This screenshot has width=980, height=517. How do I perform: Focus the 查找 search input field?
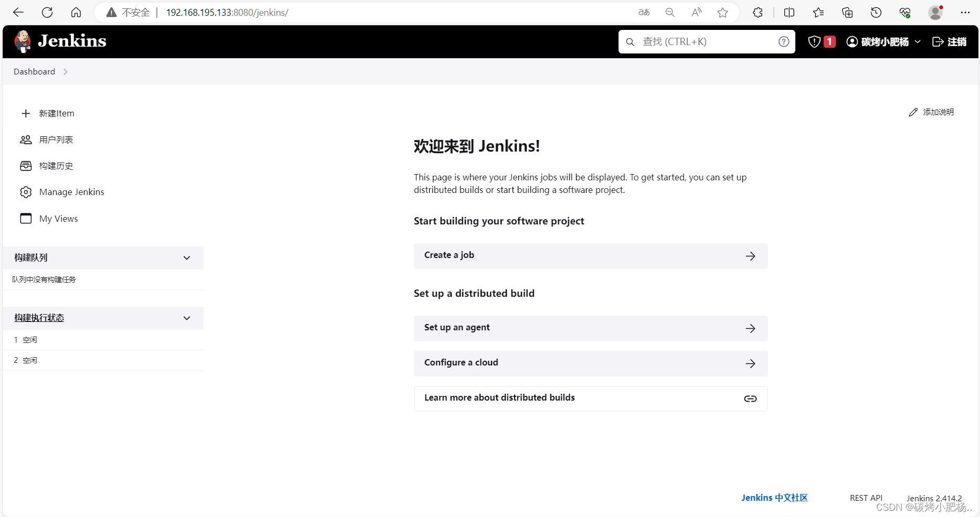[707, 41]
